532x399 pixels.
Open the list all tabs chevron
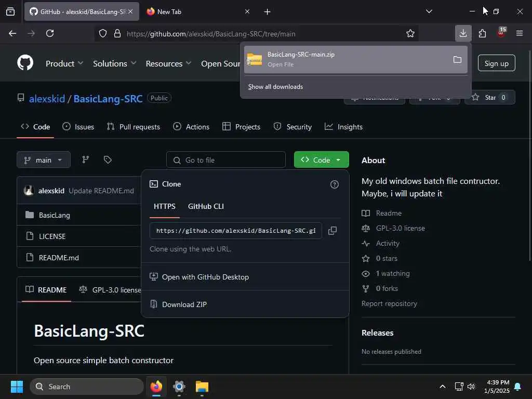click(x=429, y=11)
